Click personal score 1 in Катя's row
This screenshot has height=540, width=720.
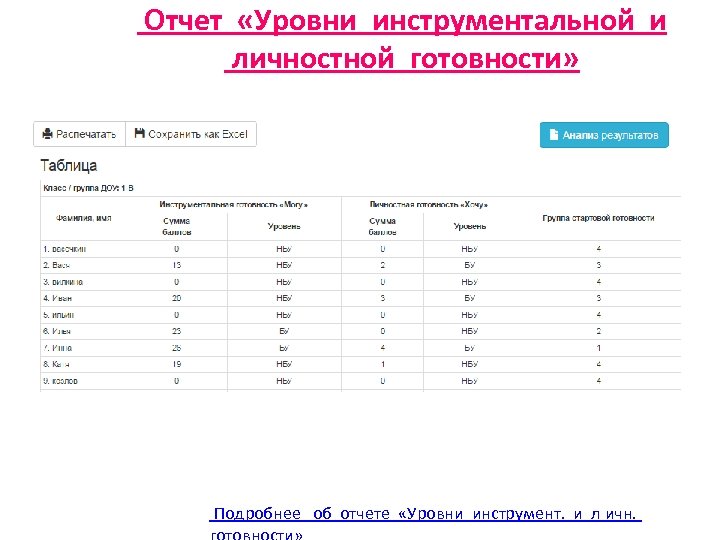383,365
